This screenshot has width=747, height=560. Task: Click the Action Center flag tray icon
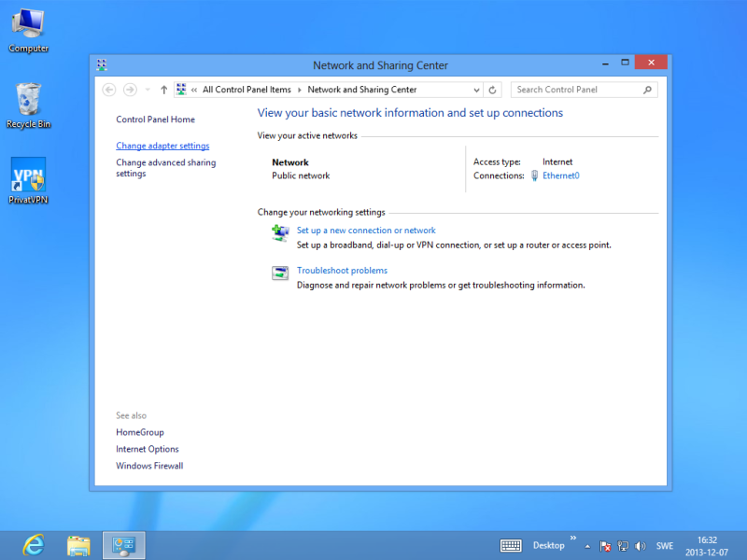pos(605,546)
